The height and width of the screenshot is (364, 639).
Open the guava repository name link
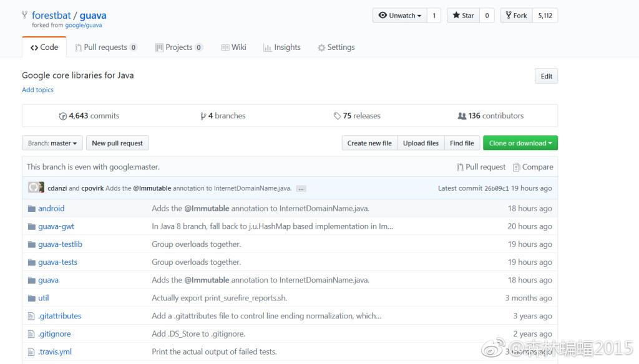93,16
